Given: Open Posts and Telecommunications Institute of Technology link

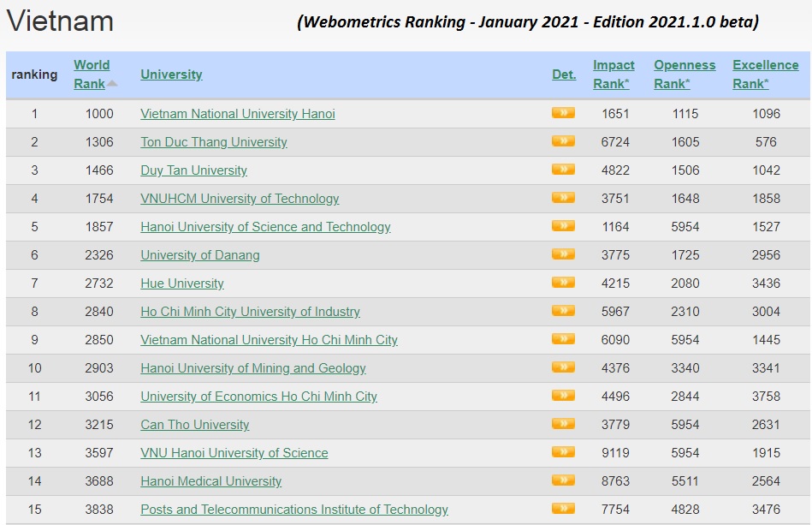Looking at the screenshot, I should 294,510.
